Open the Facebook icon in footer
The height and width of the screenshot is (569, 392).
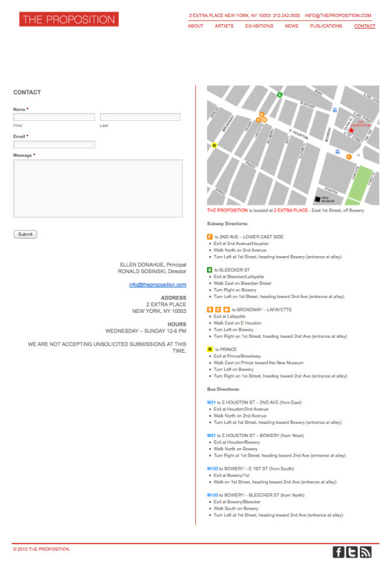point(338,552)
